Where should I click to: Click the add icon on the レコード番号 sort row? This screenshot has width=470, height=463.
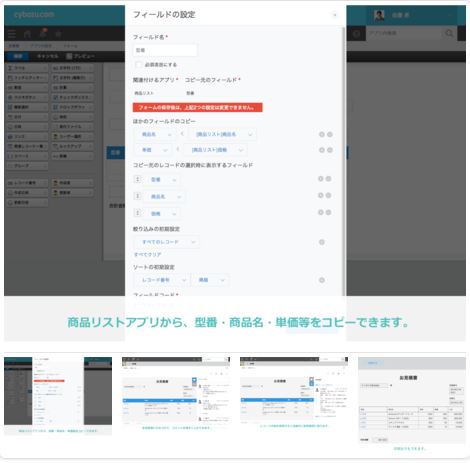pyautogui.click(x=322, y=280)
